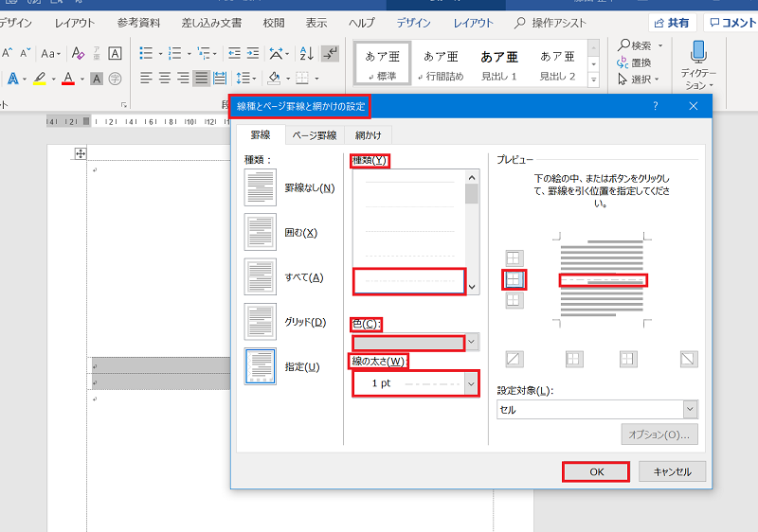Click the コメント button
The width and height of the screenshot is (758, 532).
pos(731,23)
